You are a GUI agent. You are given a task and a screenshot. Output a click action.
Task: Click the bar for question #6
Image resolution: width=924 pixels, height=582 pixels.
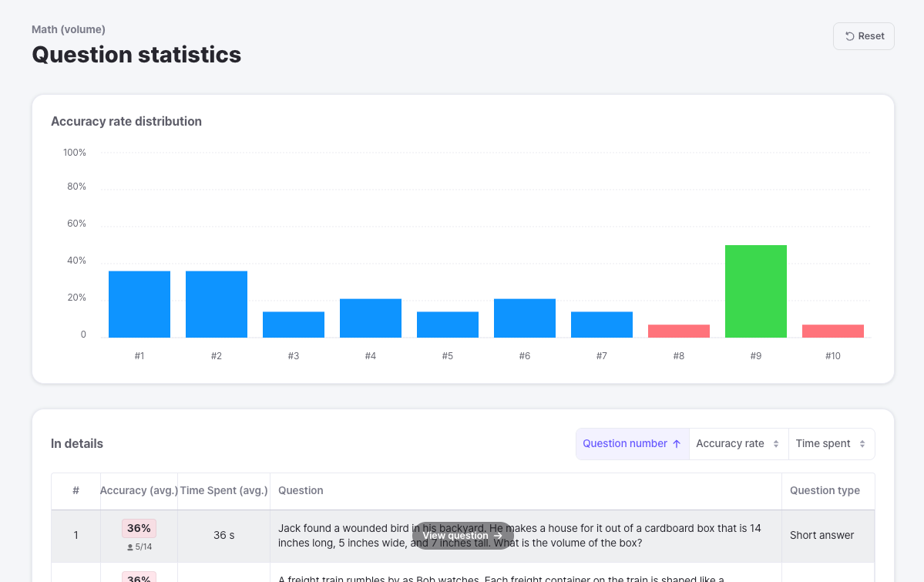[x=525, y=318]
